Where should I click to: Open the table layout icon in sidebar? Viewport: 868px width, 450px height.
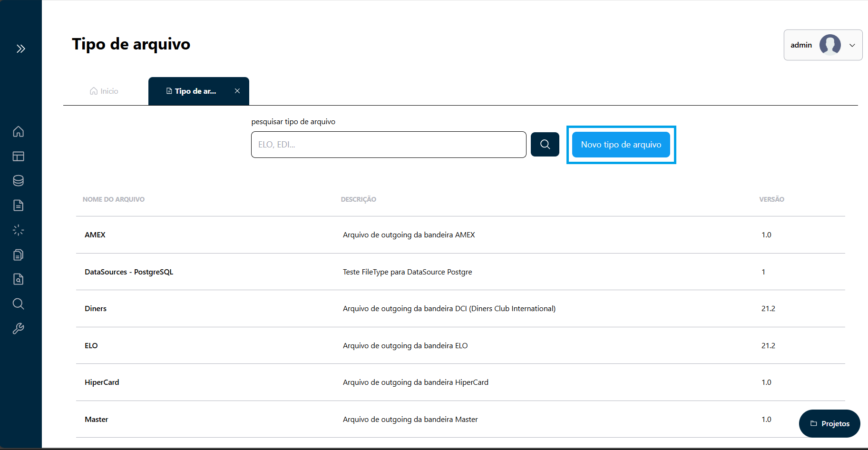click(19, 156)
